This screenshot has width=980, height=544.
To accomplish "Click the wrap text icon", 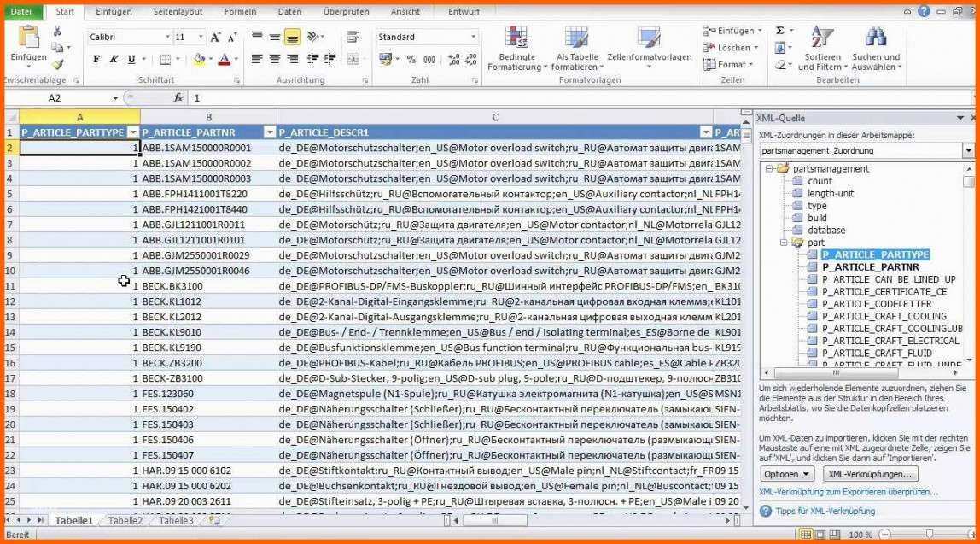I will point(353,37).
